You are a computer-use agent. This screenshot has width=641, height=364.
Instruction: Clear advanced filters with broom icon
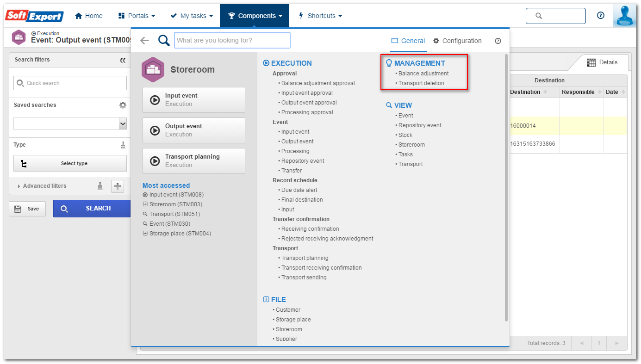click(100, 186)
